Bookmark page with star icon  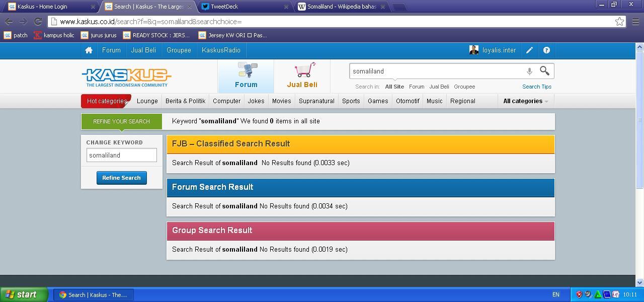(619, 22)
